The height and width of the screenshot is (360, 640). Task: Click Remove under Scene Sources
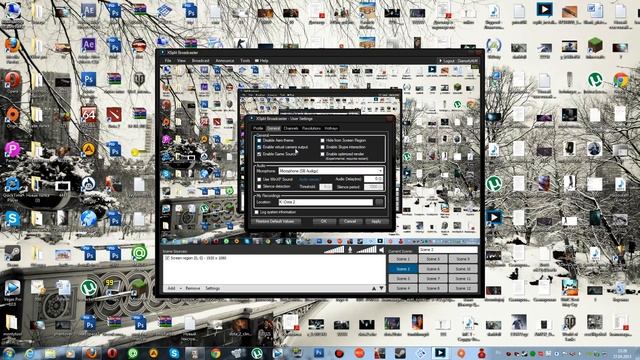click(x=193, y=289)
